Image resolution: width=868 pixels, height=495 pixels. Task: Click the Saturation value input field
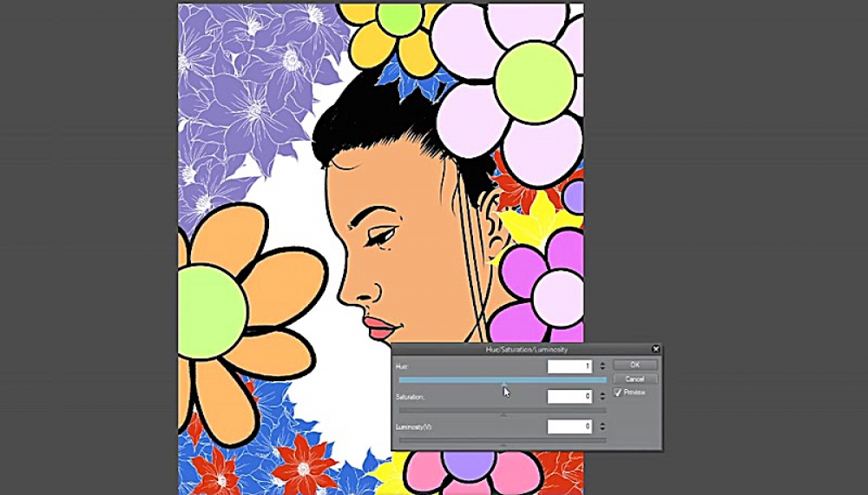569,397
